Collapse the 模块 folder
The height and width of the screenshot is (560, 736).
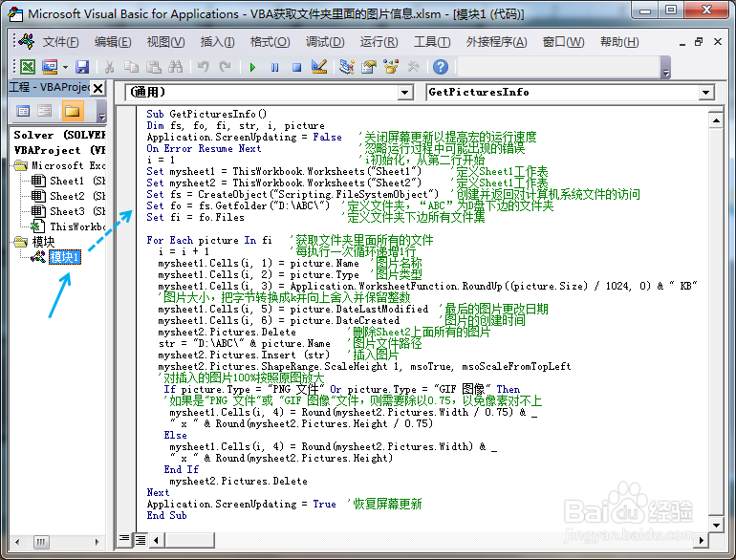[21, 242]
